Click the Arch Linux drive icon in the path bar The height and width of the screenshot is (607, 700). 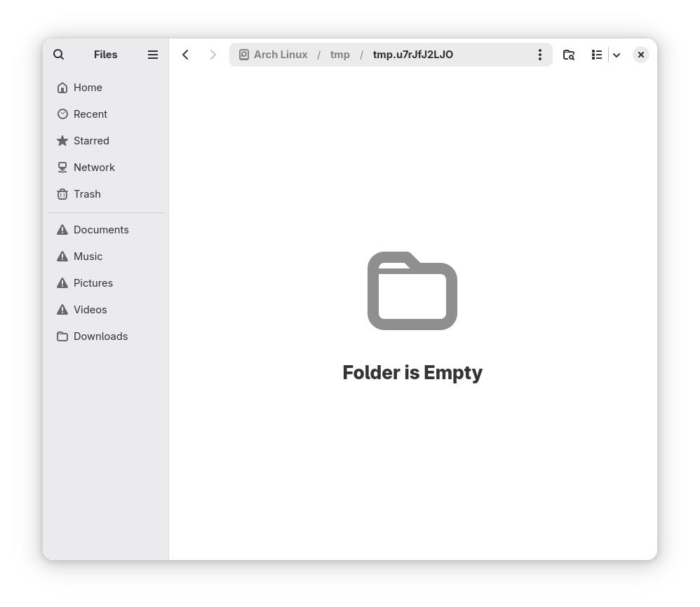click(x=244, y=55)
